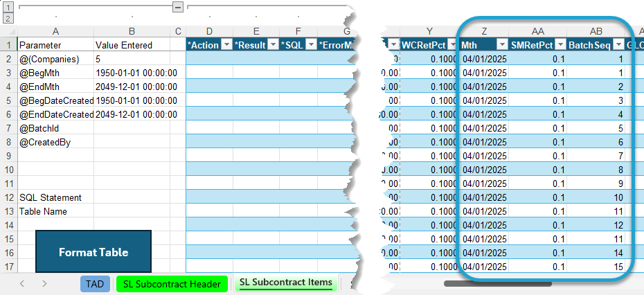This screenshot has width=644, height=295.
Task: Select row 7 header
Action: (8, 128)
